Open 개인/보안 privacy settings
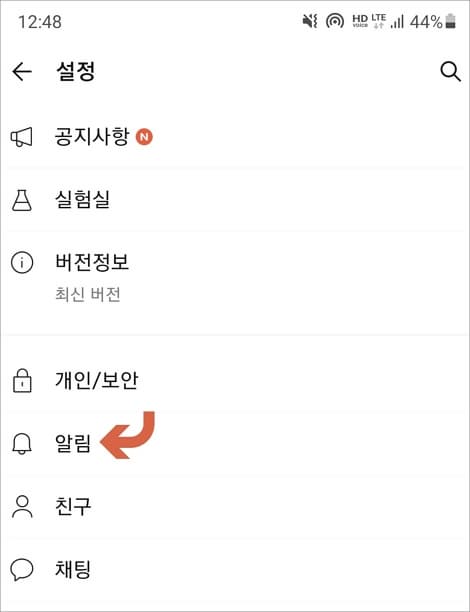The image size is (470, 612). point(235,381)
